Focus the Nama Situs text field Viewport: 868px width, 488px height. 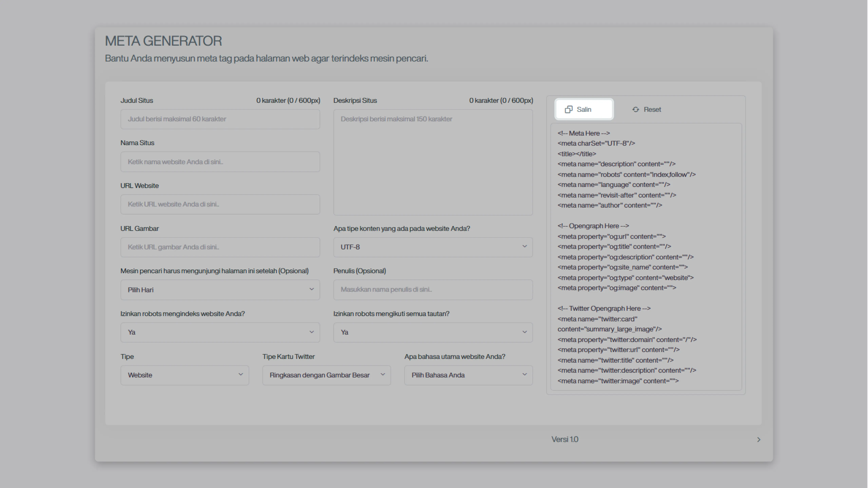pos(220,162)
